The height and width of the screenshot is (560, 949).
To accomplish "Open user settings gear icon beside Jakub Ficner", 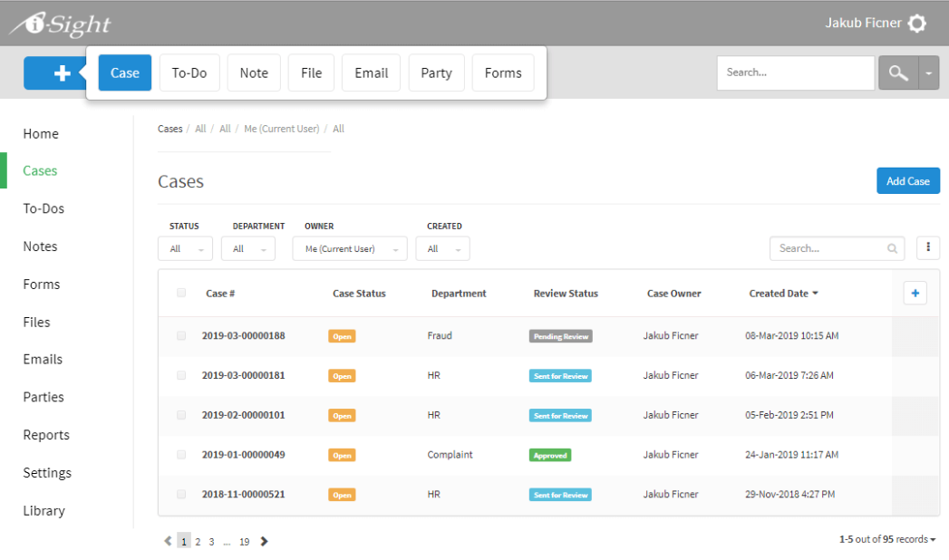I will [x=917, y=24].
